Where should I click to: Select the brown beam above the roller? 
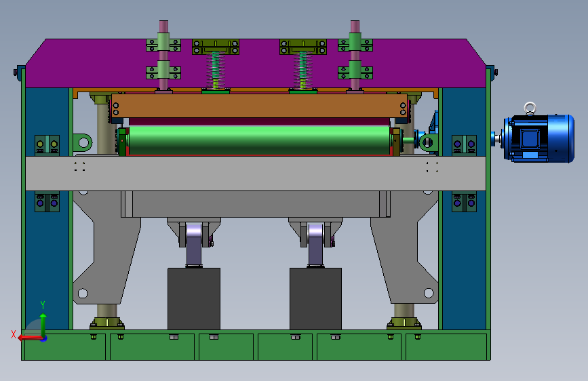[x=259, y=106]
